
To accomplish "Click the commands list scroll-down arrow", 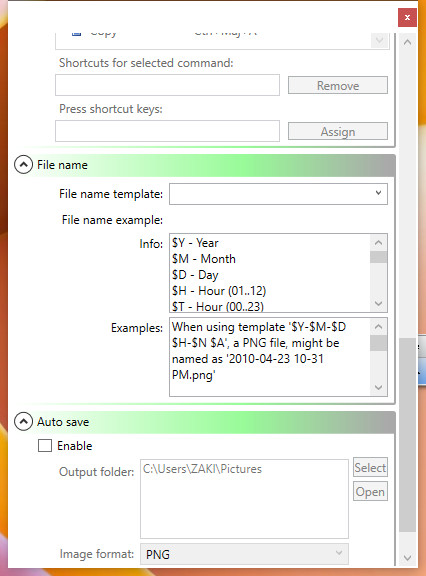I will pos(379,40).
